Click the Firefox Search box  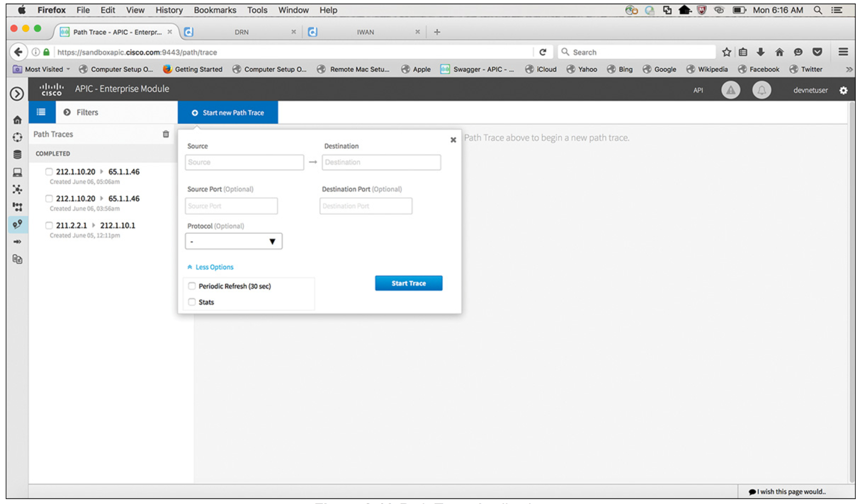[x=637, y=52]
